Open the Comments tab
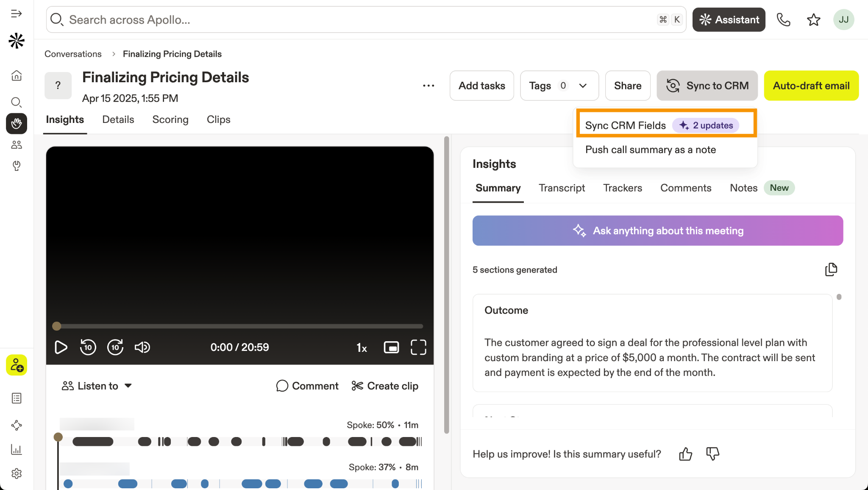 coord(686,188)
